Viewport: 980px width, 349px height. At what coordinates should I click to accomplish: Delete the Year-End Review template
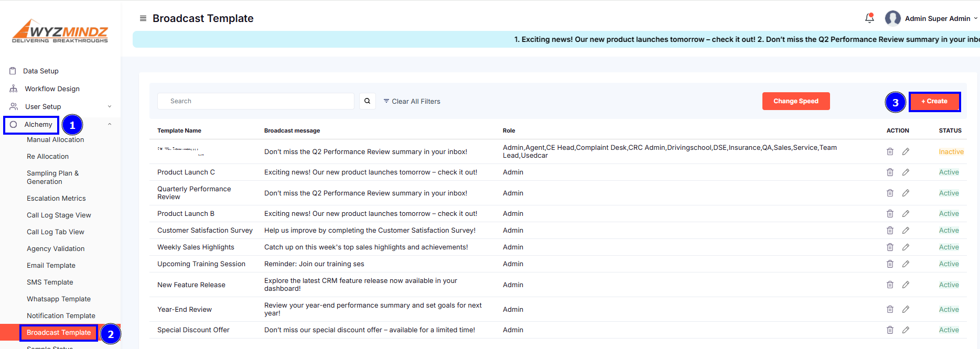(890, 310)
